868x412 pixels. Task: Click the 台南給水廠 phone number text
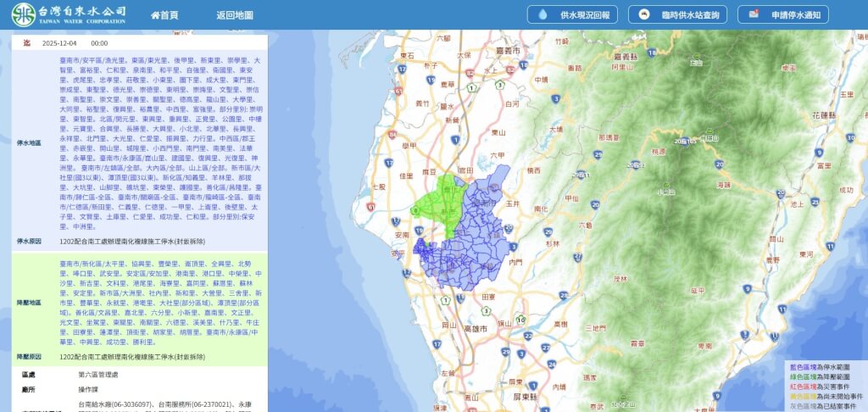[x=115, y=404]
